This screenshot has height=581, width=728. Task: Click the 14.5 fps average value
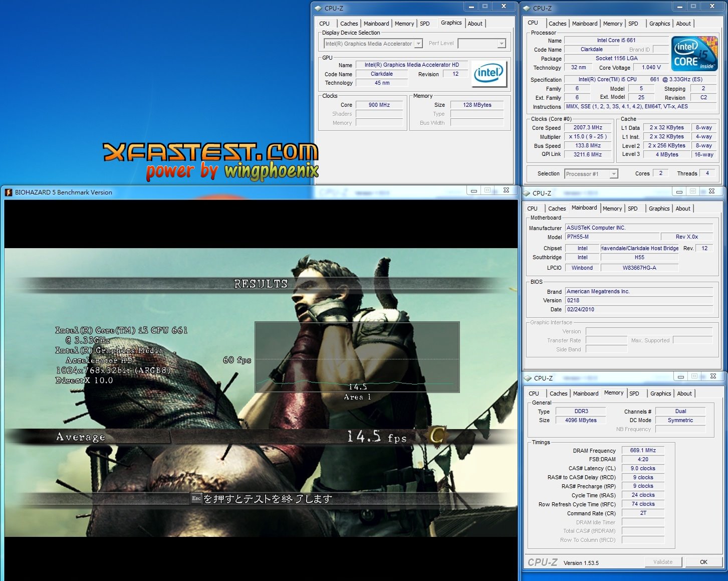[x=377, y=437]
